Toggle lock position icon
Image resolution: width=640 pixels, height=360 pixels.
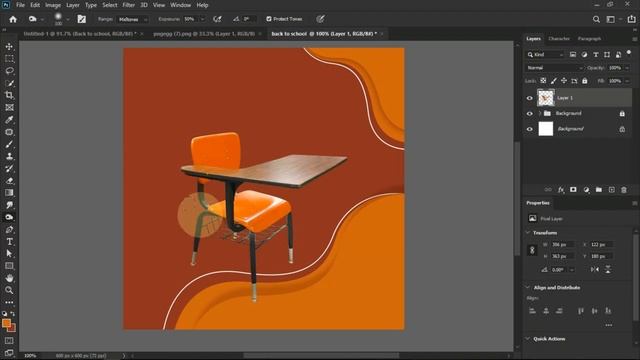pyautogui.click(x=564, y=81)
